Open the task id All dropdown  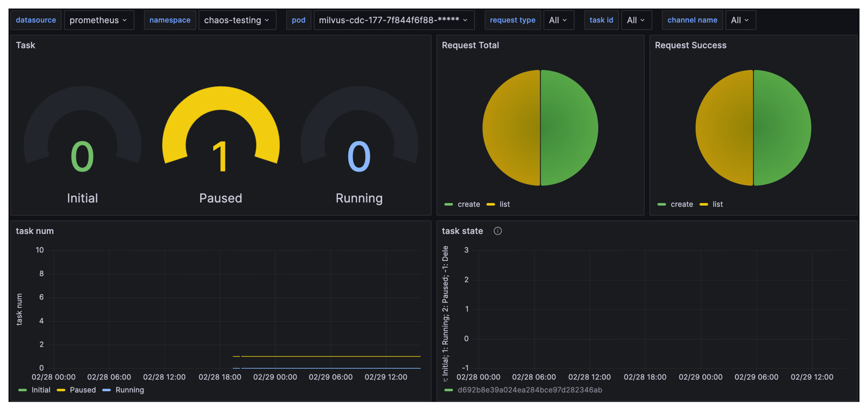point(636,20)
